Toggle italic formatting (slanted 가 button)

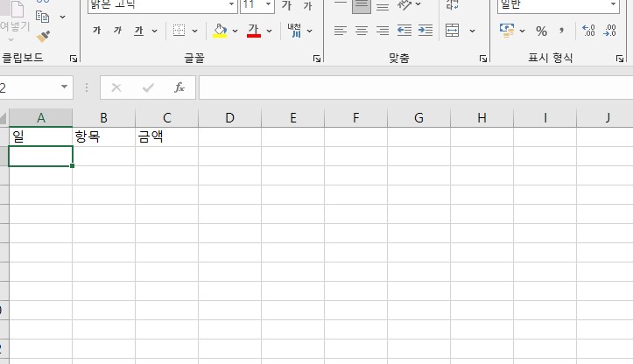117,31
